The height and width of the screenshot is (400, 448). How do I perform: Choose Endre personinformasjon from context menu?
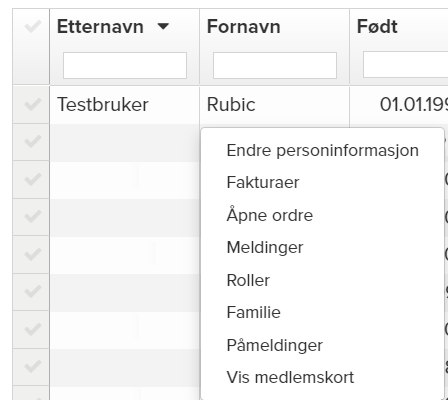tap(322, 150)
